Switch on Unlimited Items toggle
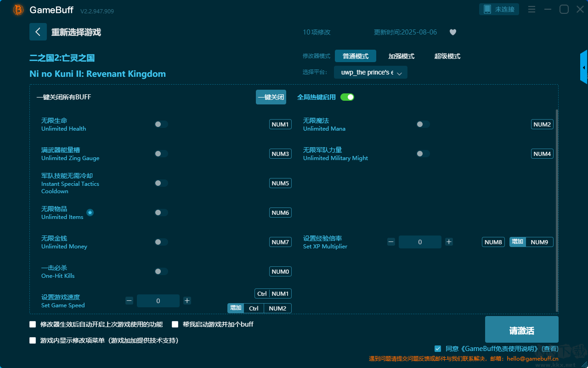 tap(161, 213)
